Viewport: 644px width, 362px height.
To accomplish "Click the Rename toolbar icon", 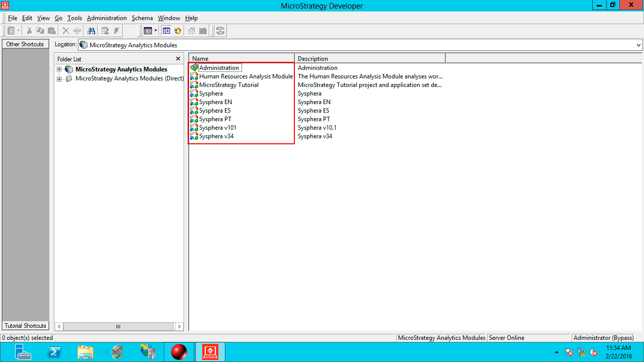I will [x=77, y=31].
